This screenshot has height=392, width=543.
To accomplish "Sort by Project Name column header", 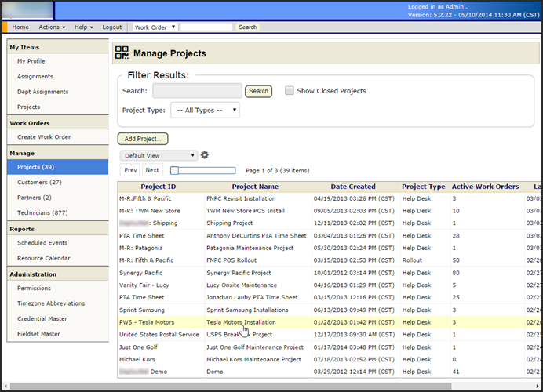I will coord(255,187).
